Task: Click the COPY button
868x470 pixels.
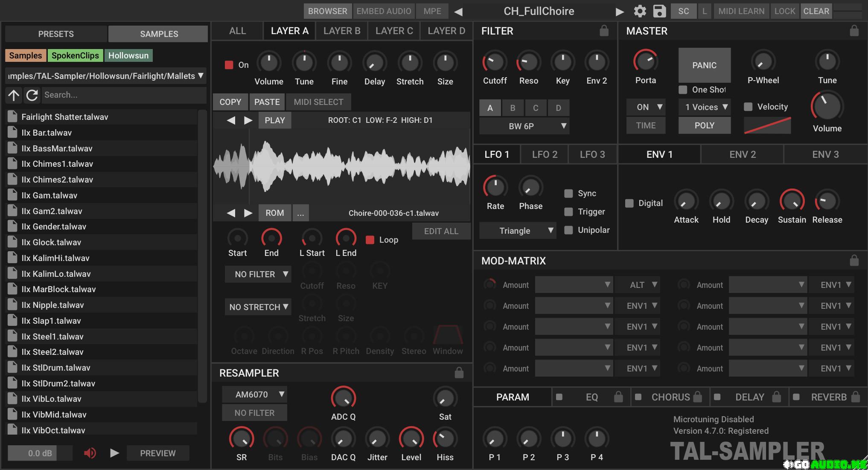Action: (230, 102)
